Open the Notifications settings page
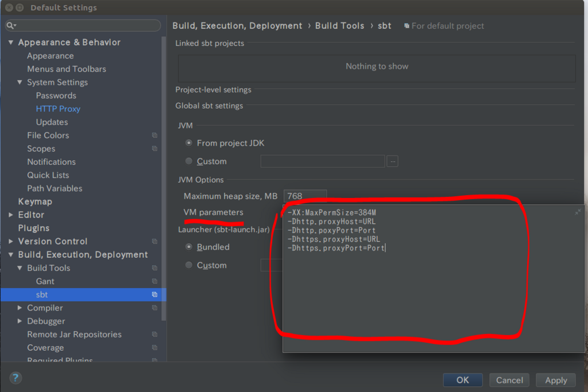Screen dimensions: 588x392 (x=51, y=162)
